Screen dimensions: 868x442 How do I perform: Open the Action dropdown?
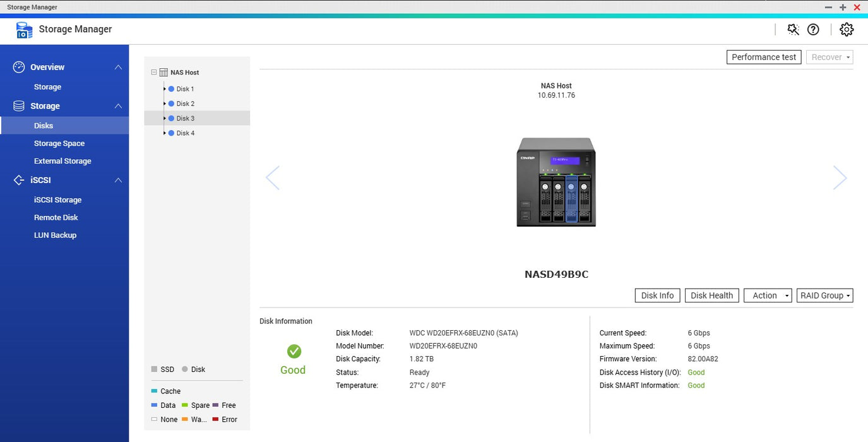(x=768, y=296)
